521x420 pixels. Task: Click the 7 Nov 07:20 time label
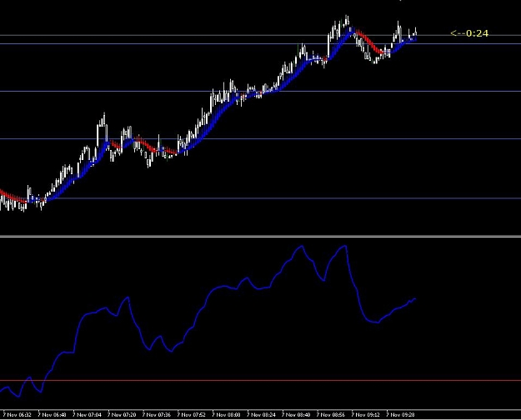[x=122, y=415]
